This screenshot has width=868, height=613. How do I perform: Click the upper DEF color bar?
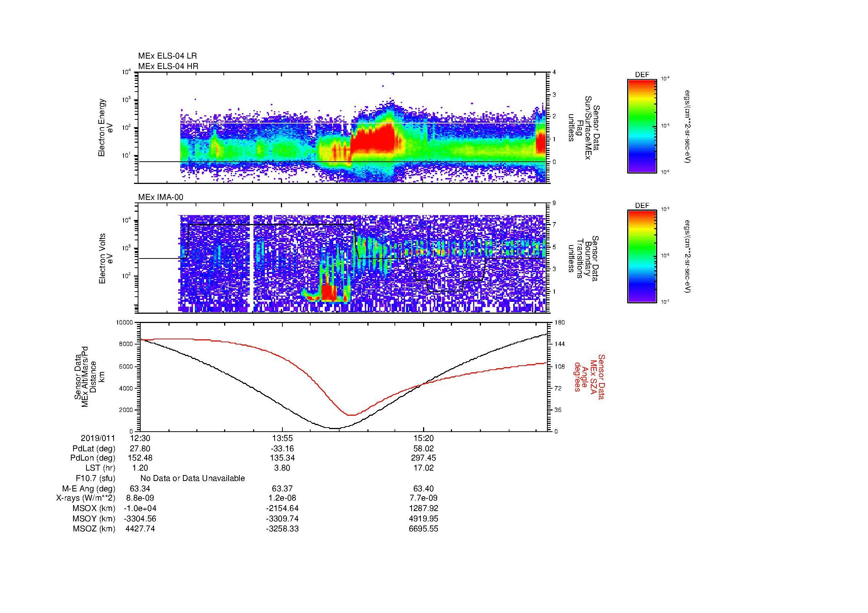642,126
